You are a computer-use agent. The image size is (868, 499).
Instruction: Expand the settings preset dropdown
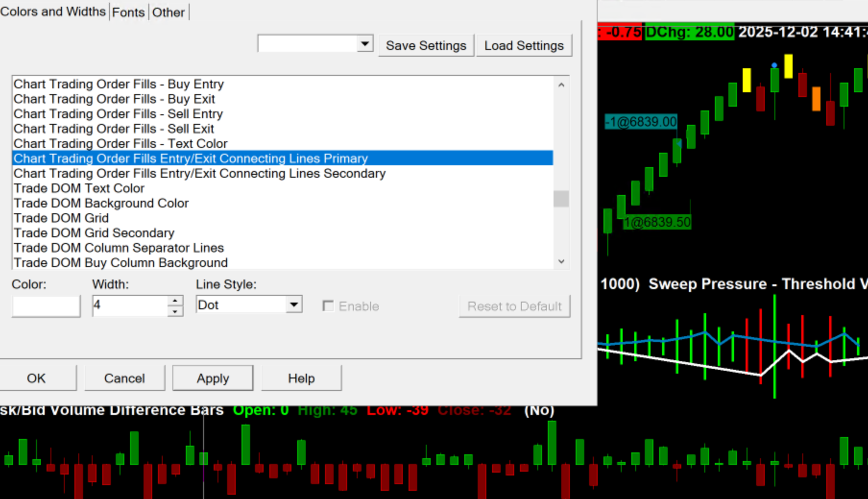tap(365, 44)
